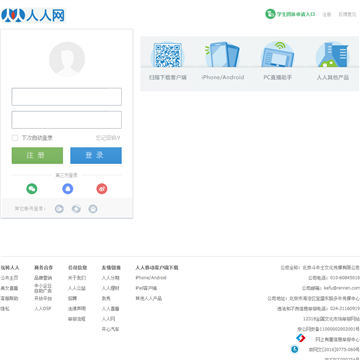
Task: Click the QR code download client icon
Action: point(168,55)
